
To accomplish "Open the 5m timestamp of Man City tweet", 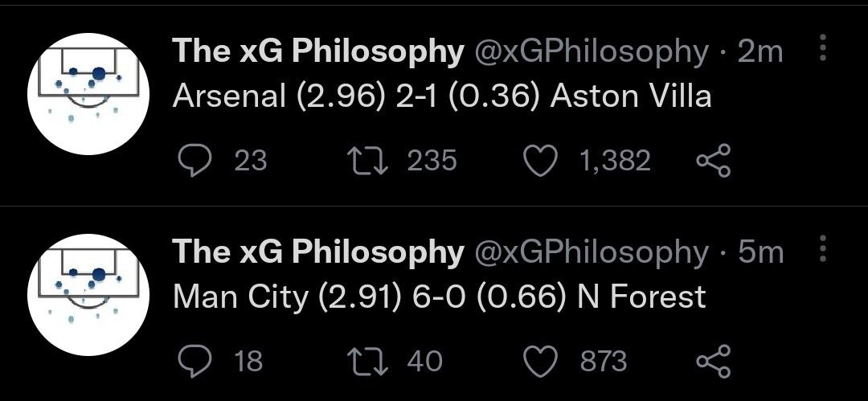I will pos(760,252).
